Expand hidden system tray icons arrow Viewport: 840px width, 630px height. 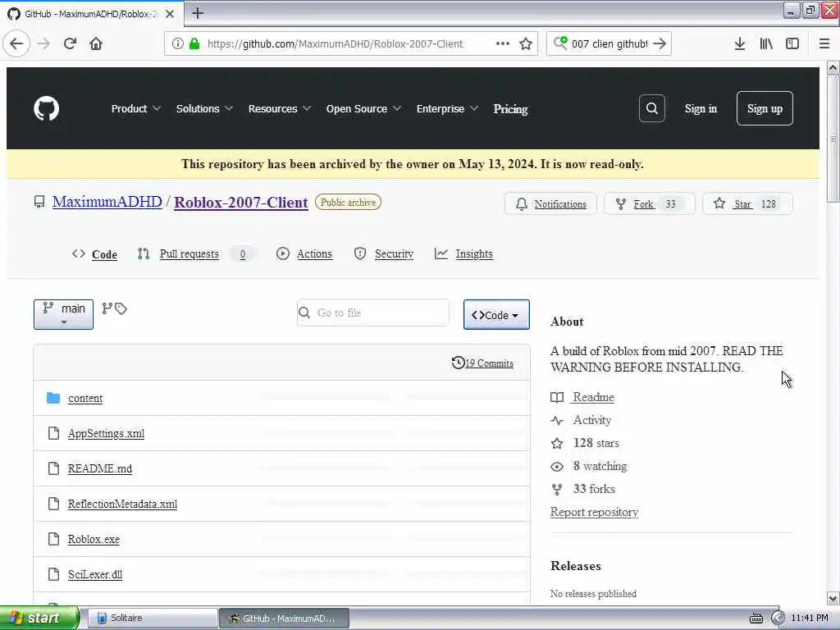click(x=778, y=619)
